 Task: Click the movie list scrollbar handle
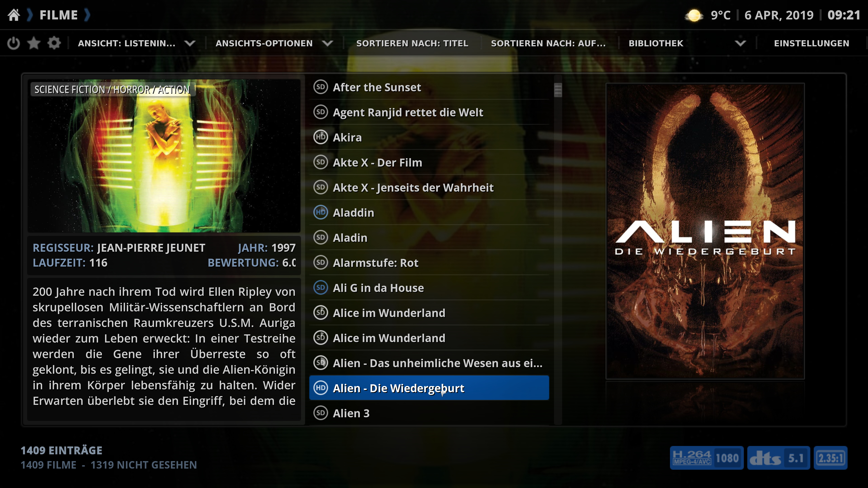pyautogui.click(x=558, y=90)
